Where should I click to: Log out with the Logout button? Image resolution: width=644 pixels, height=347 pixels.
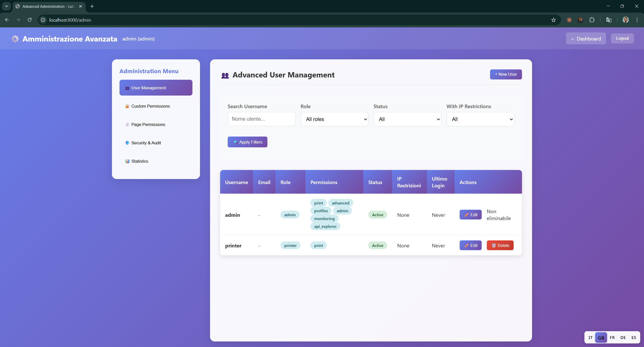(x=622, y=38)
